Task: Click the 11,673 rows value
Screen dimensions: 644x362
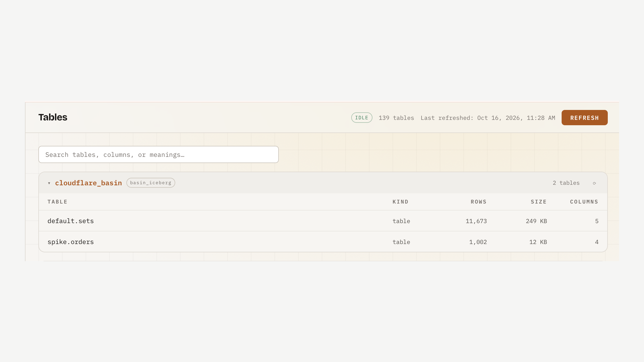Action: pos(476,221)
